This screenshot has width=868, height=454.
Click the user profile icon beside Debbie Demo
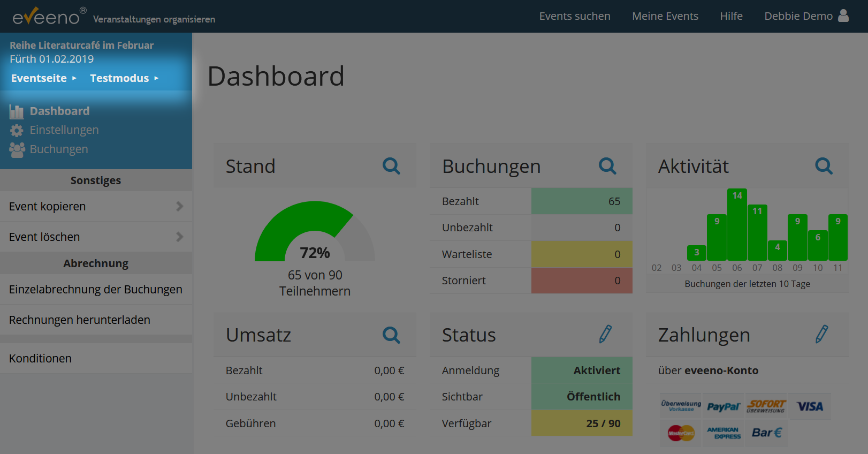(843, 16)
